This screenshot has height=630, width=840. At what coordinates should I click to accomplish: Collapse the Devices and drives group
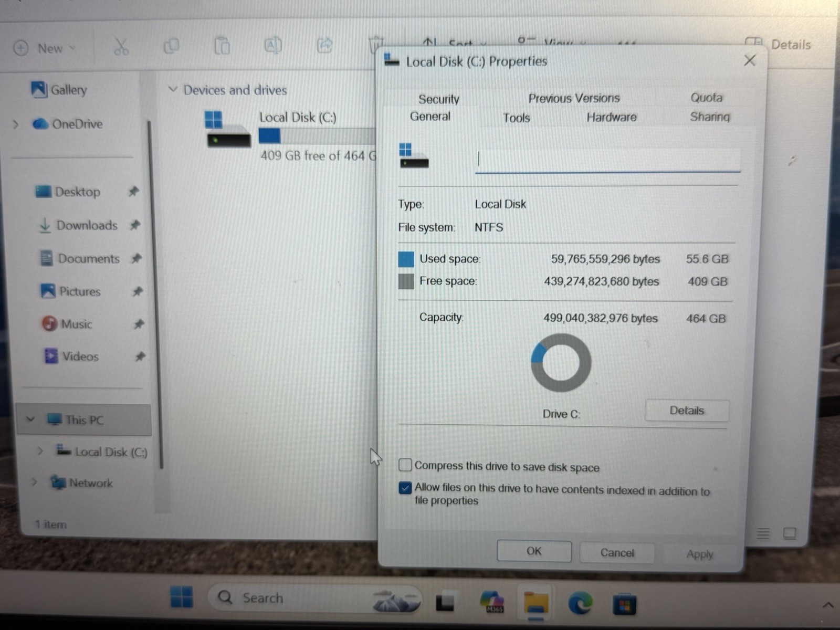point(173,89)
